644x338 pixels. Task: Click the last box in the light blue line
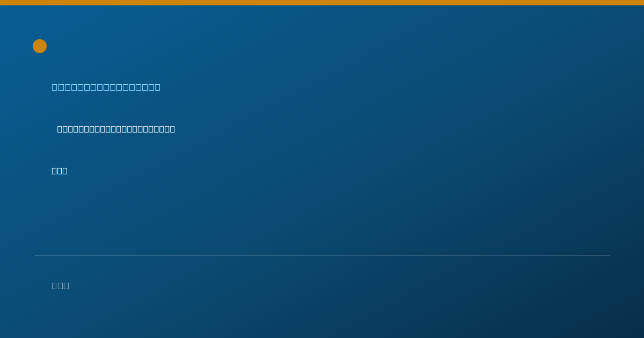[x=157, y=87]
